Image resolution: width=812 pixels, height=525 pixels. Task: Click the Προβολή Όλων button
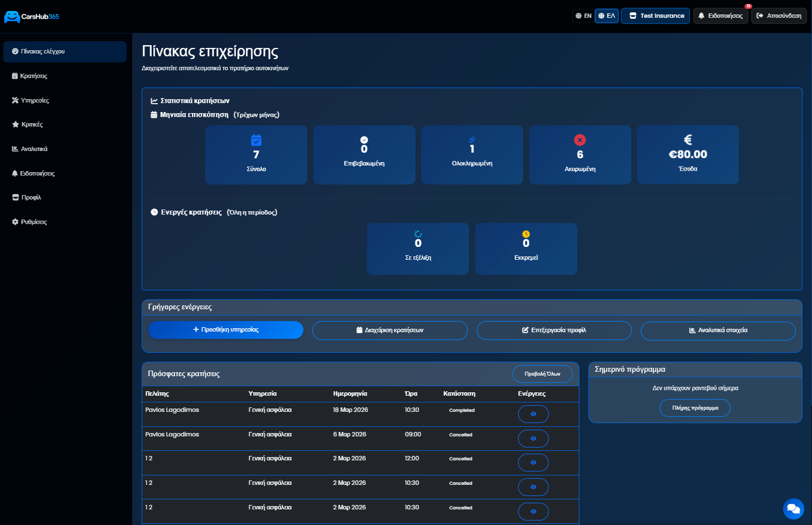click(x=542, y=374)
